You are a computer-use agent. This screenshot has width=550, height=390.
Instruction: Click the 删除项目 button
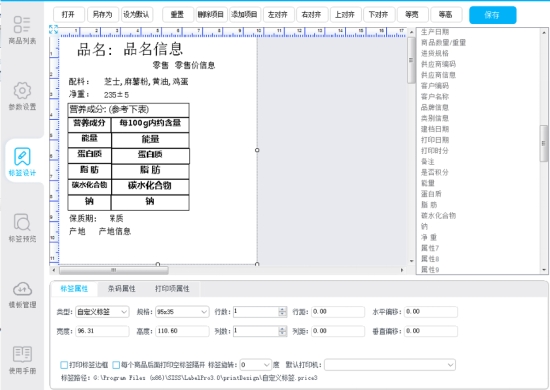click(211, 14)
